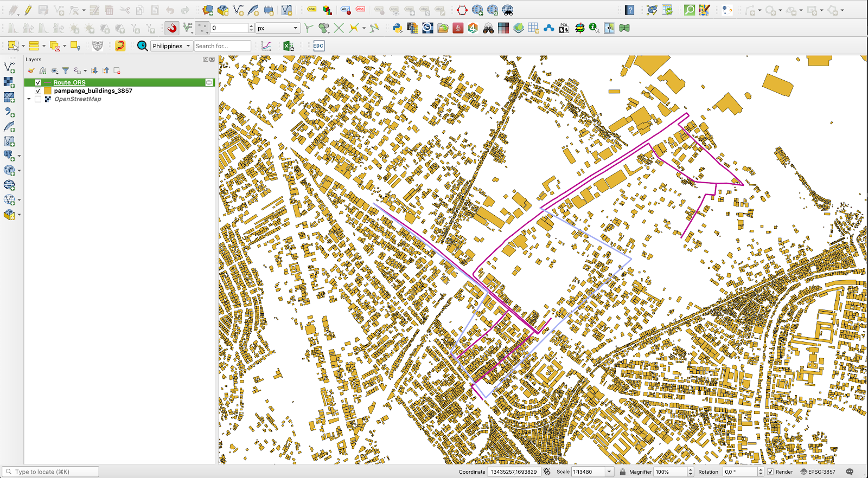This screenshot has height=478, width=868.
Task: Click the Add Vector Layer icon
Action: click(x=9, y=68)
